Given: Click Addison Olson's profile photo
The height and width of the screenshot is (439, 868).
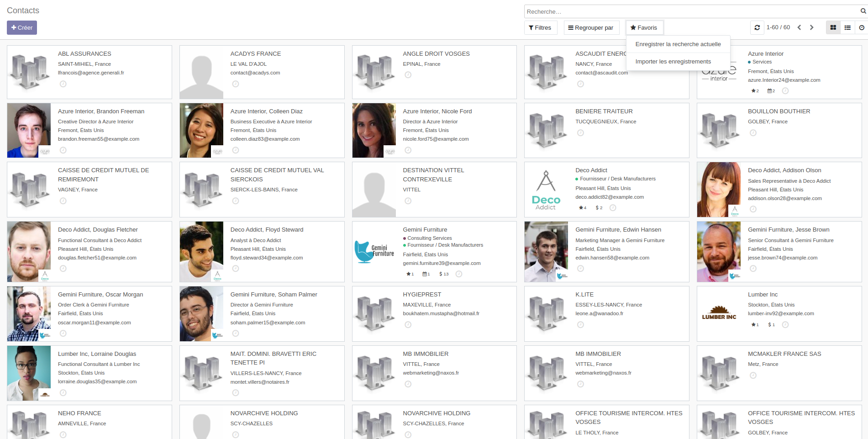Looking at the screenshot, I should pyautogui.click(x=719, y=190).
